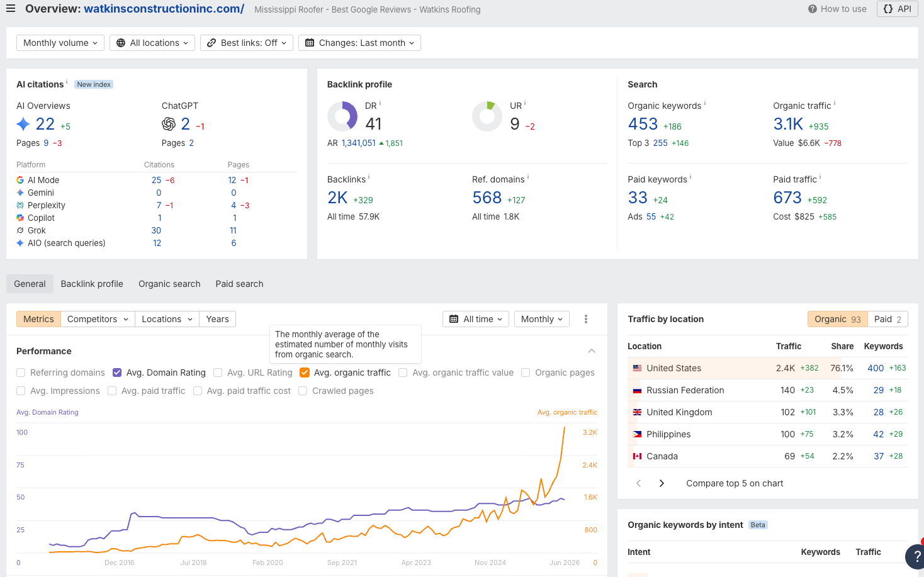Expand Competitors dropdown
Viewport: 924px width, 577px height.
[x=98, y=319]
